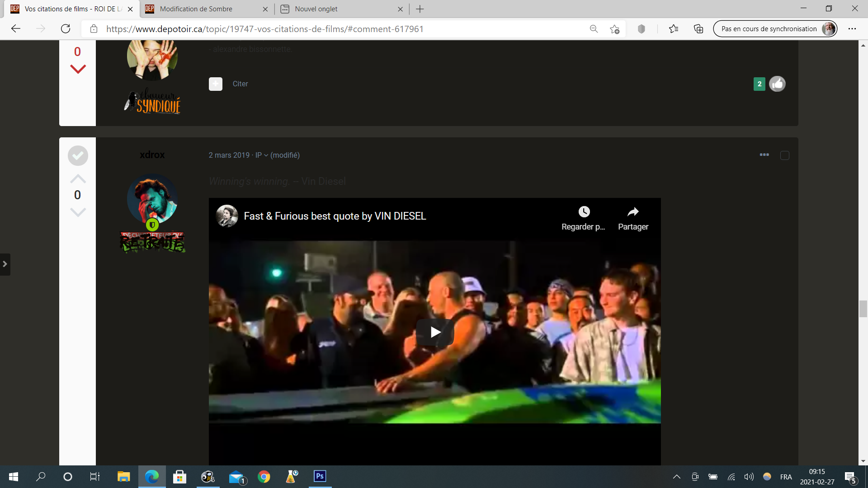Downvote the first post with red arrow

point(78,69)
